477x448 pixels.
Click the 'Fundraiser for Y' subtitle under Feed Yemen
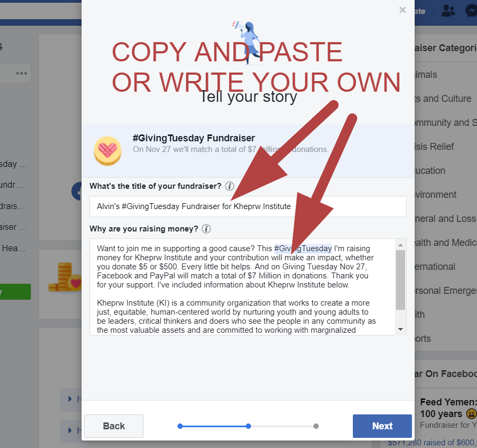448,425
